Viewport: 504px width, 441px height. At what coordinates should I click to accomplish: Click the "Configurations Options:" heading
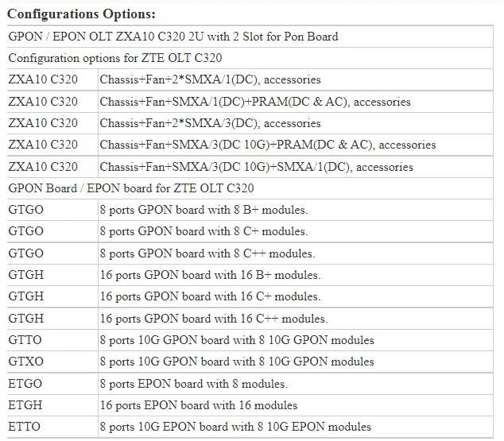(81, 14)
